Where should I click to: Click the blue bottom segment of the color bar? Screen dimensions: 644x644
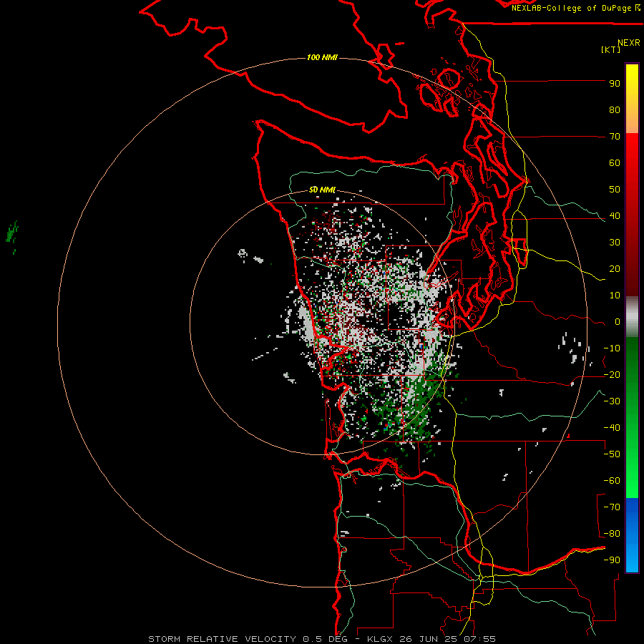click(632, 535)
